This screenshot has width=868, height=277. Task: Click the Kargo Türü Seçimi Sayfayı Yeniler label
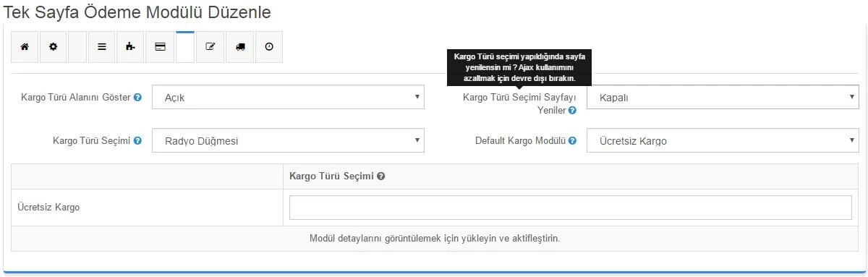click(519, 104)
